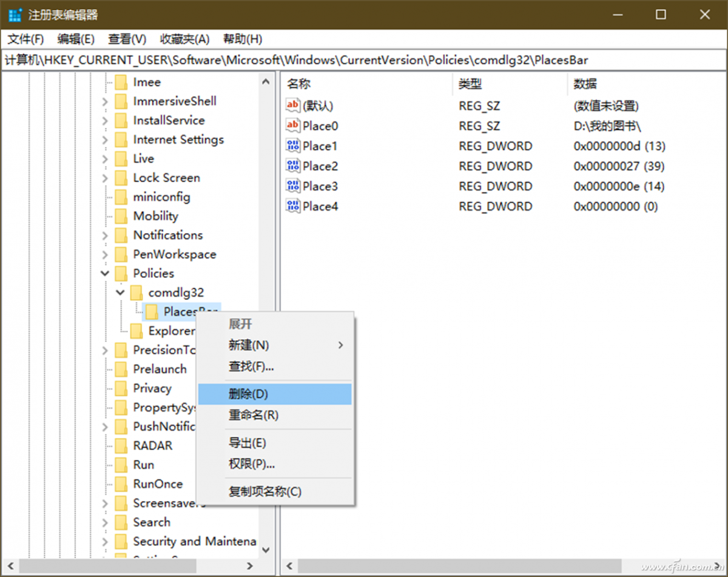
Task: Click the string value icon next to (默认)
Action: pos(292,105)
